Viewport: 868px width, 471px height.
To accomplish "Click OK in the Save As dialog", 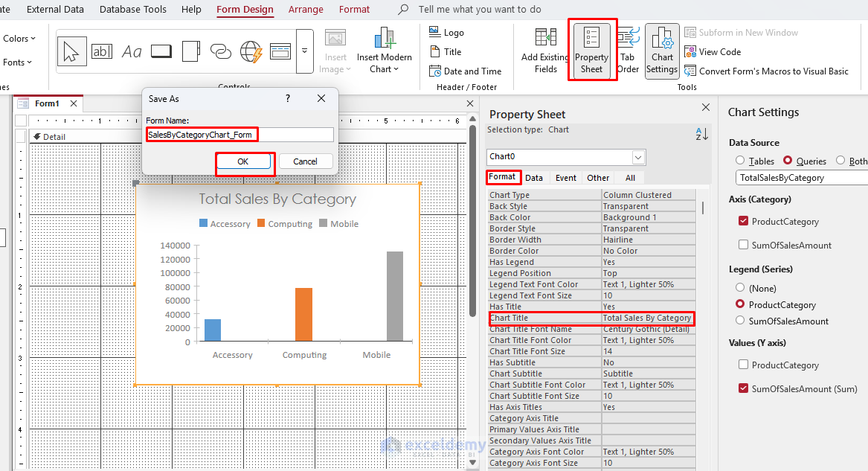I will (243, 161).
